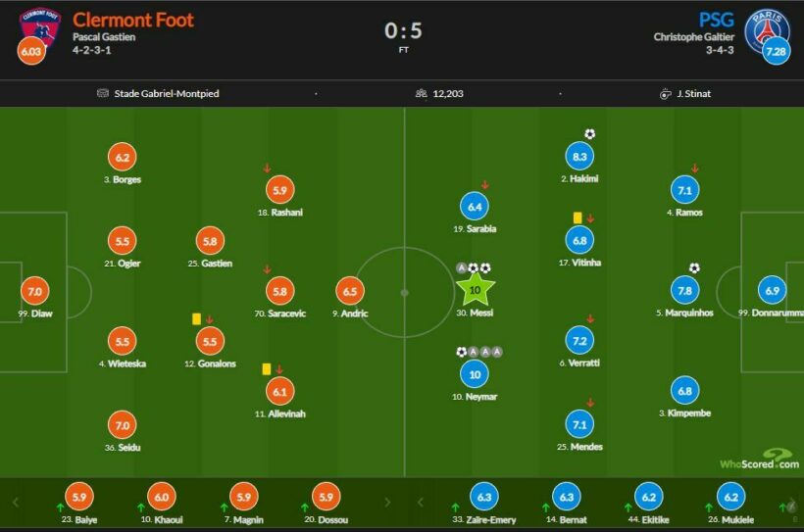Viewport: 804px width, 532px height.
Task: Click Messi's green star rating badge
Action: 475,290
